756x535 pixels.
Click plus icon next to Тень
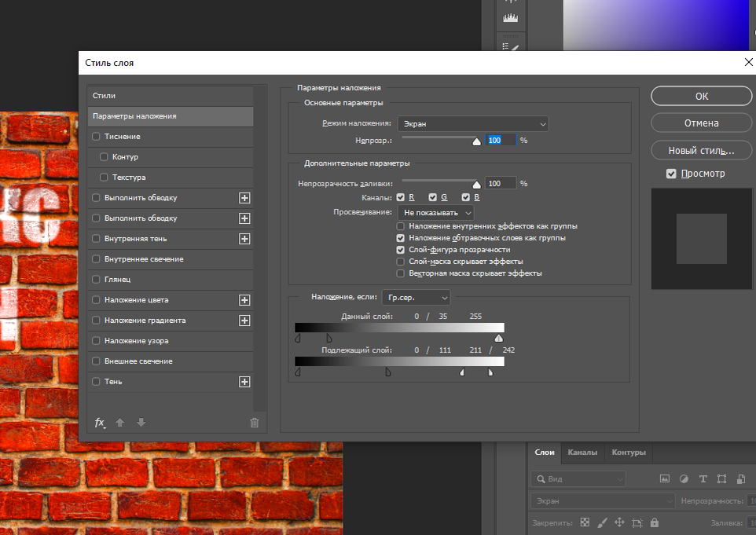244,382
